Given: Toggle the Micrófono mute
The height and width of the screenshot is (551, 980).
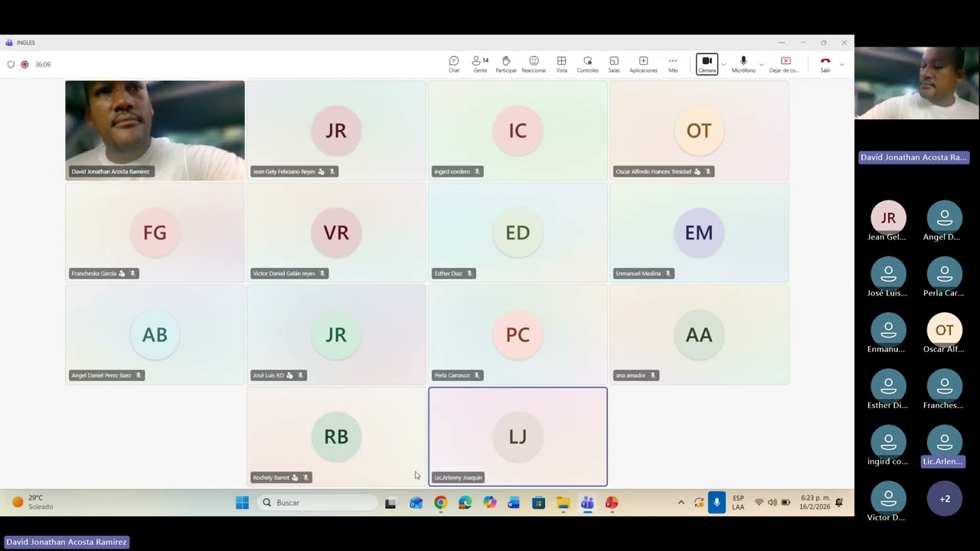Looking at the screenshot, I should [743, 64].
